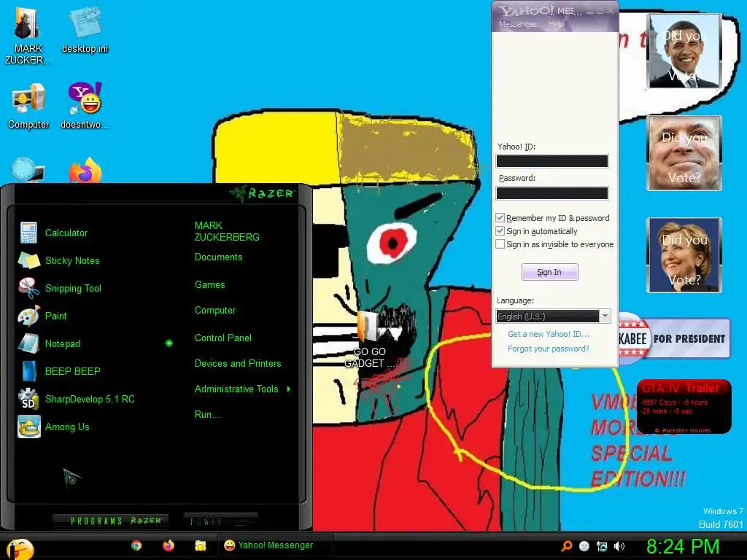
Task: Click into the Yahoo! ID field
Action: (552, 161)
